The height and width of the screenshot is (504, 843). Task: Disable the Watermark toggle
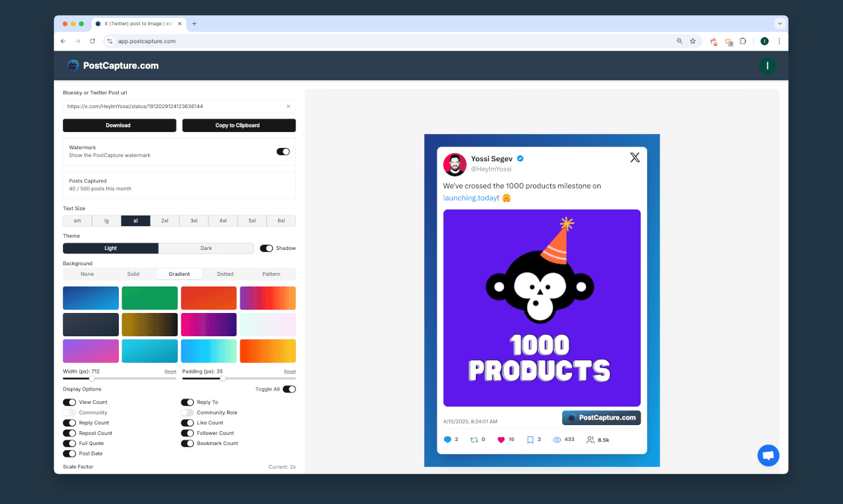tap(283, 151)
